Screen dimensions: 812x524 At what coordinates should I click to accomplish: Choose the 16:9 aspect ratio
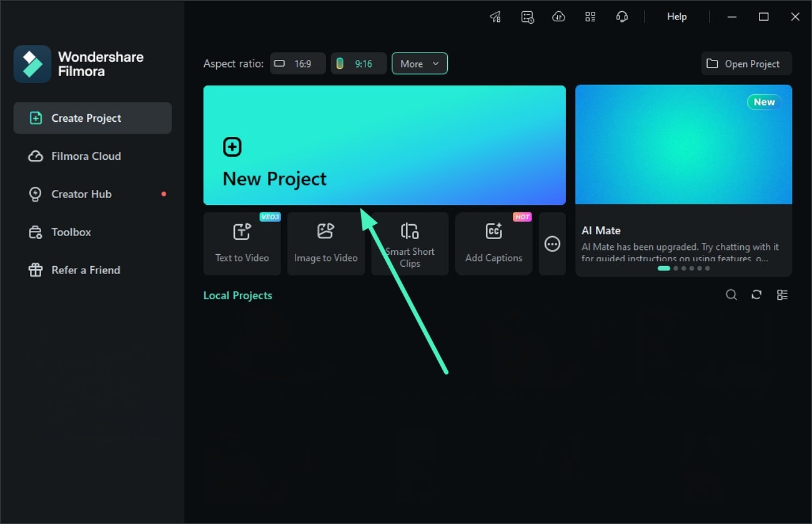298,64
